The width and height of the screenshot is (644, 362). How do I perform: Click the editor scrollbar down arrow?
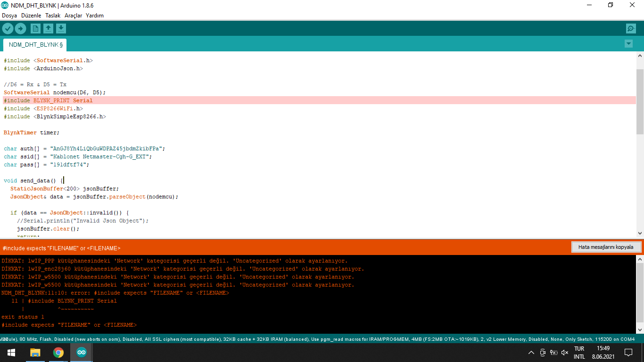tap(640, 233)
